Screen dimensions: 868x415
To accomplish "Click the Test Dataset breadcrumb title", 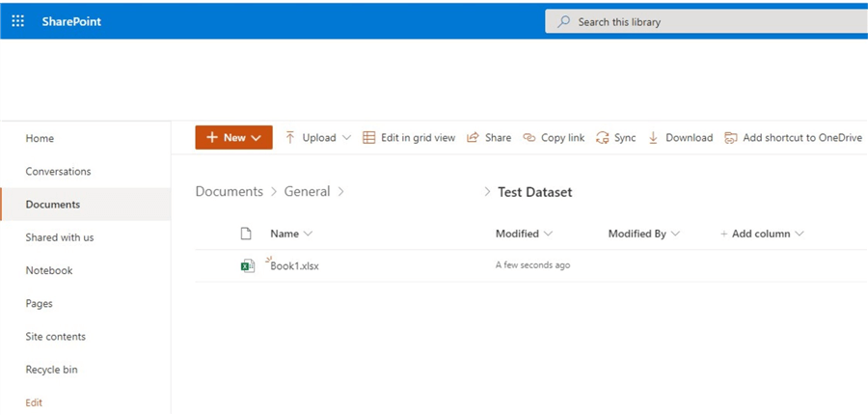I will [534, 192].
